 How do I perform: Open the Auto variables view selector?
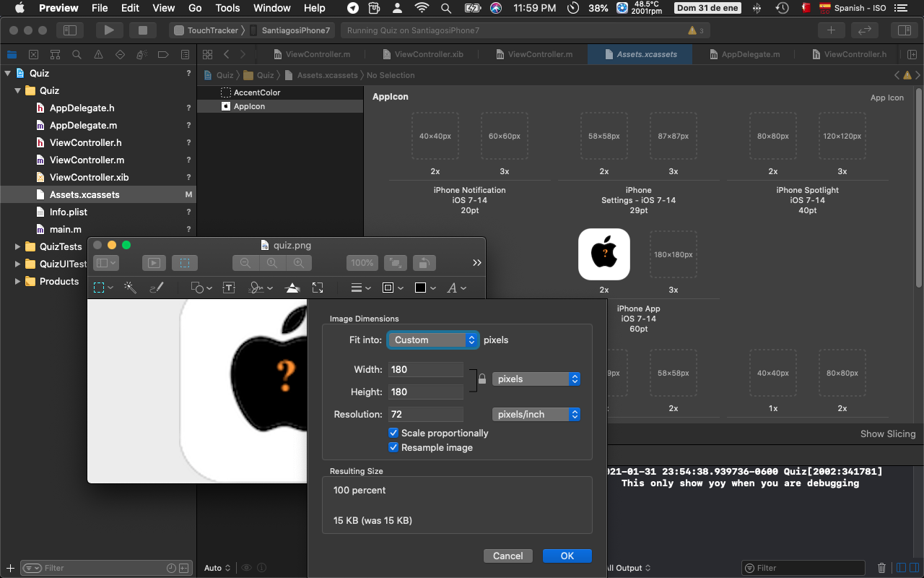pyautogui.click(x=217, y=568)
